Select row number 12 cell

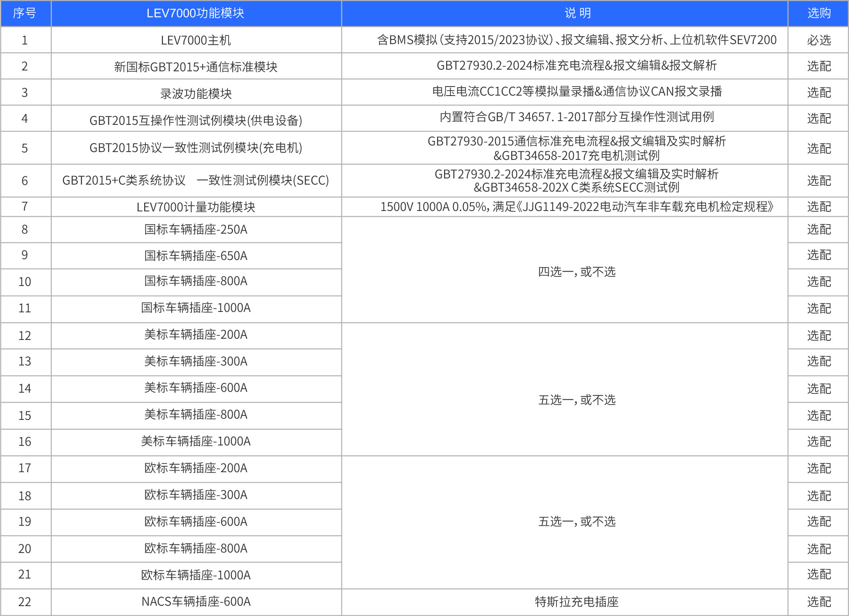[x=25, y=335]
